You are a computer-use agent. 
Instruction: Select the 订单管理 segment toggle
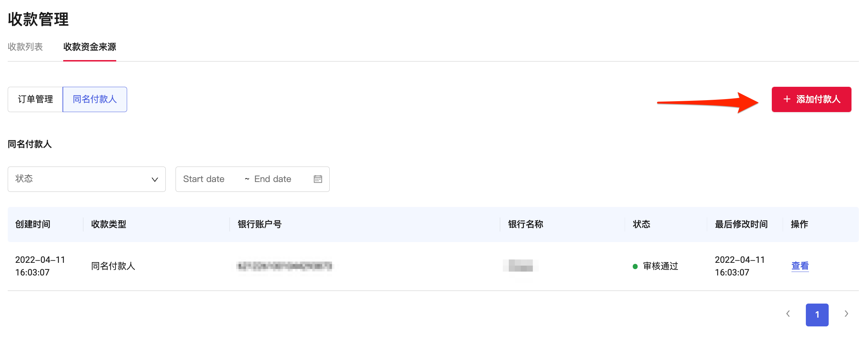pos(35,99)
